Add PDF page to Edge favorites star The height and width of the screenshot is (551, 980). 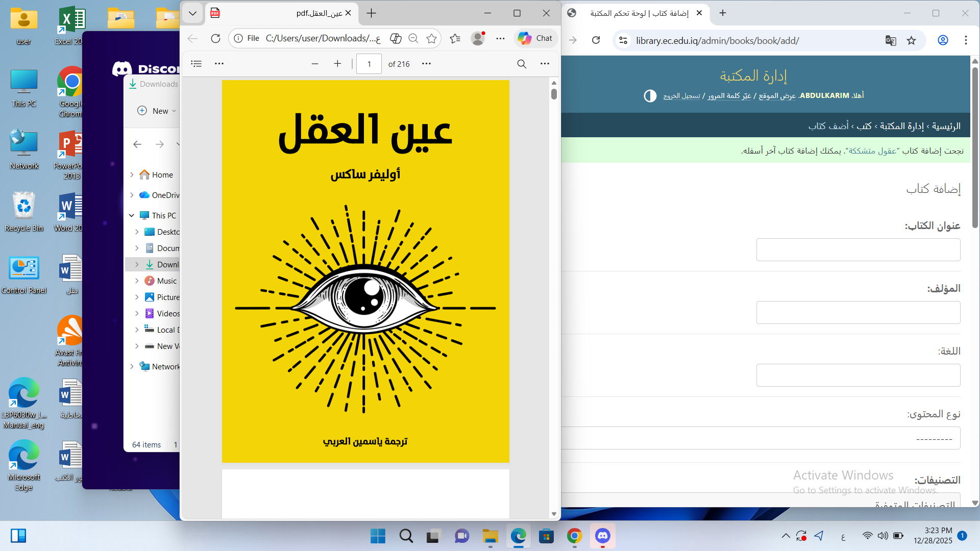tap(432, 38)
